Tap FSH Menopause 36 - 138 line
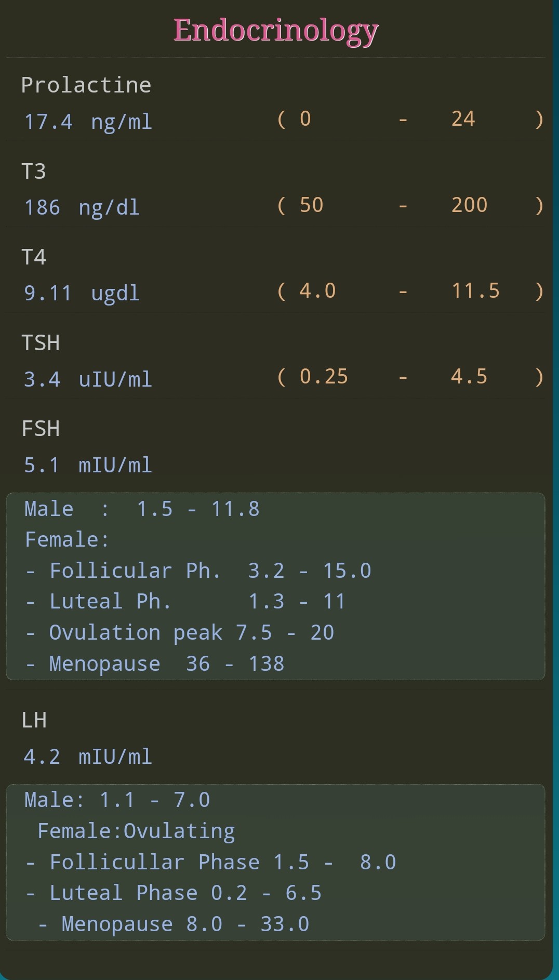The image size is (559, 980). [x=154, y=664]
